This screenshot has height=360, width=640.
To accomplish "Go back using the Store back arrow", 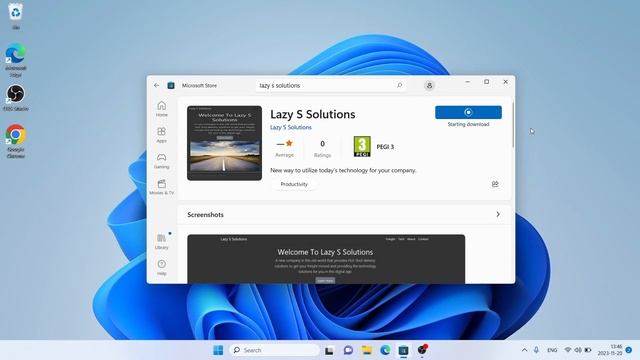I will pyautogui.click(x=157, y=85).
